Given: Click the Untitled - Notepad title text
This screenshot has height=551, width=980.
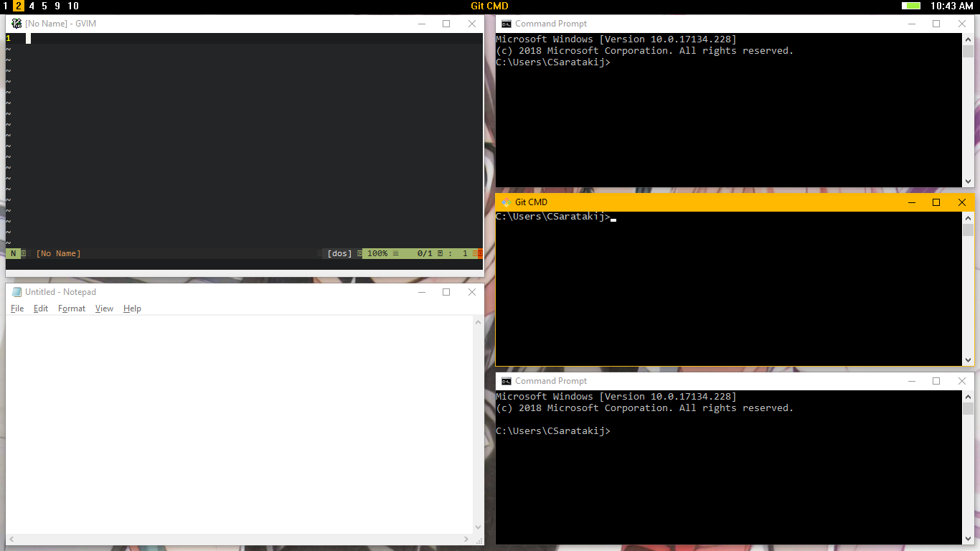Looking at the screenshot, I should point(60,292).
